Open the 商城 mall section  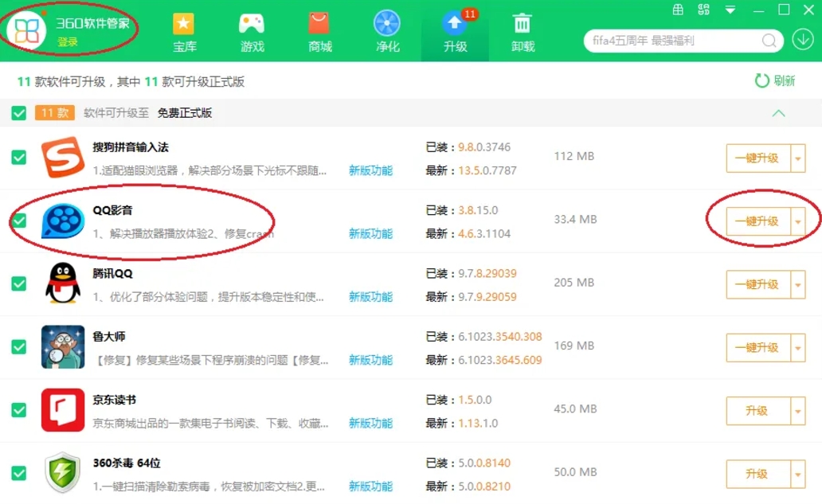tap(319, 32)
